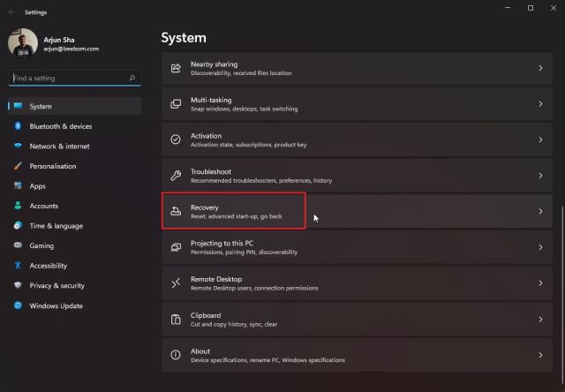Open the Troubleshoot label
The width and height of the screenshot is (565, 392).
211,171
